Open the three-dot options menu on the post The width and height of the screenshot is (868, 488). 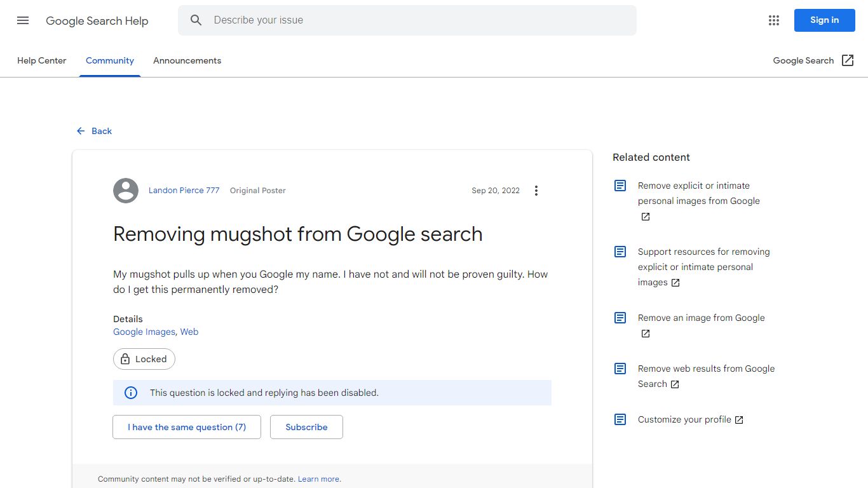pyautogui.click(x=536, y=190)
